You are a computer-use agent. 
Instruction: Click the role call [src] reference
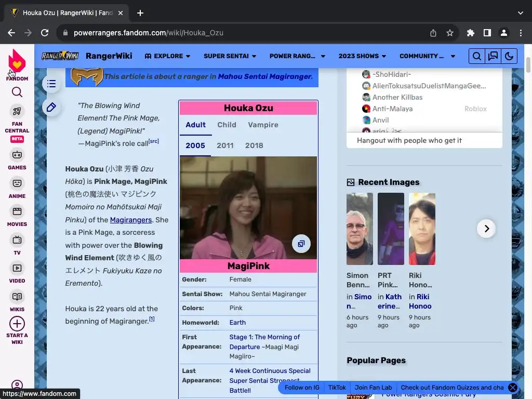(x=154, y=141)
